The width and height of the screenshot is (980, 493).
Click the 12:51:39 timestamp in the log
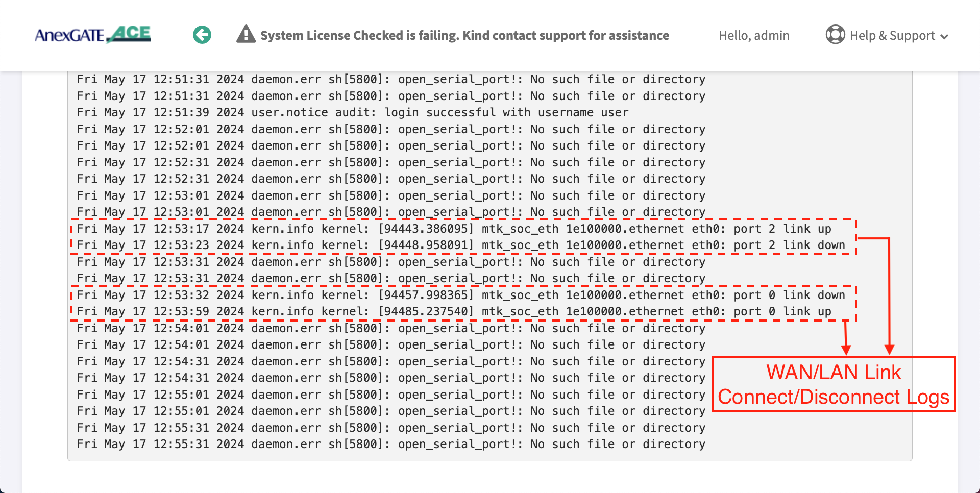(181, 113)
